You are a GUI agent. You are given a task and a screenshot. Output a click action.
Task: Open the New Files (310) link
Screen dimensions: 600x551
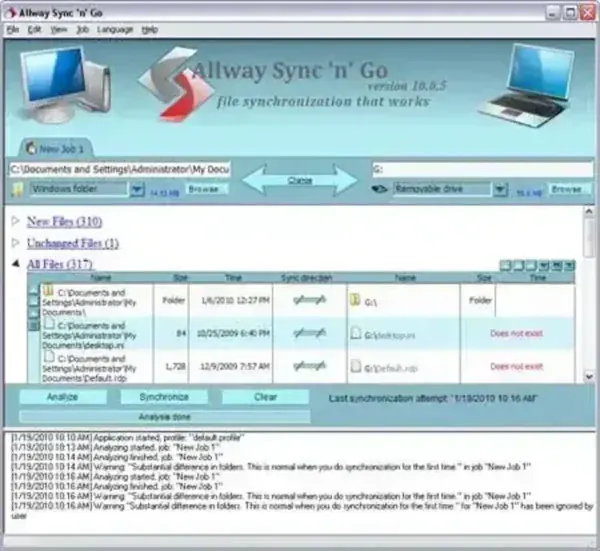64,222
